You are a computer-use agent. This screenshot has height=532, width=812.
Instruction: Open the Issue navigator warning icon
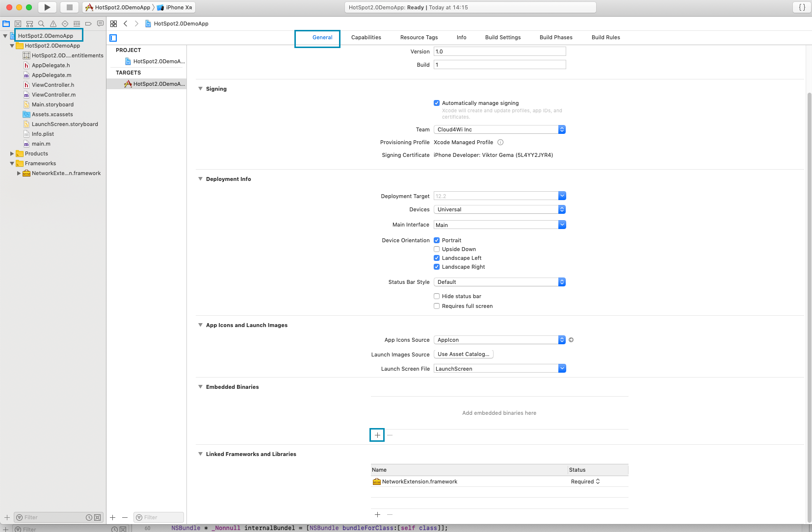click(x=53, y=24)
